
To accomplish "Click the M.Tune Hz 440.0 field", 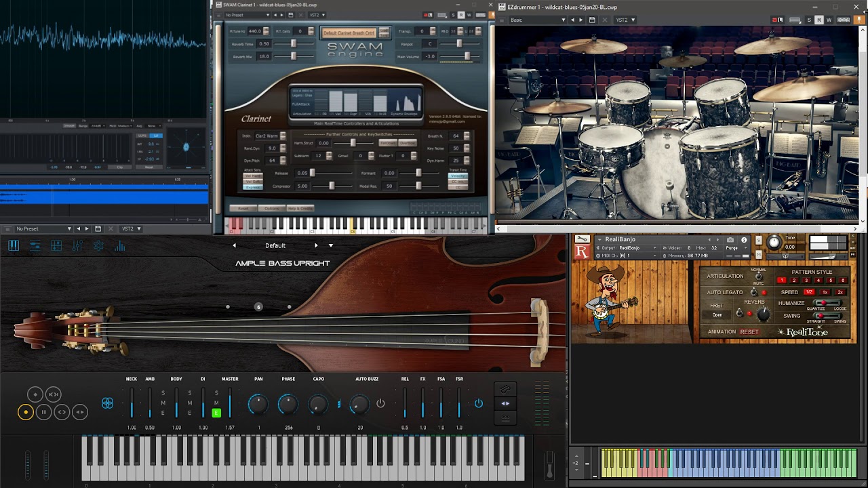I will tap(254, 31).
